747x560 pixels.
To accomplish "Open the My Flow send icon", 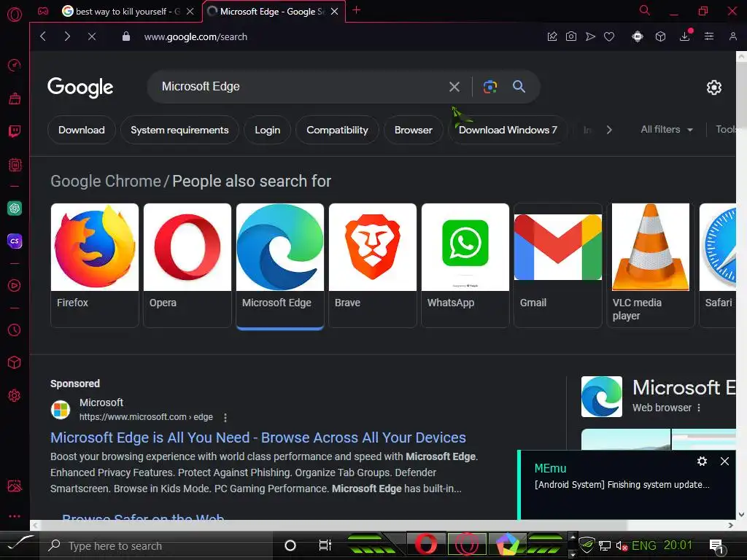I will [x=590, y=36].
